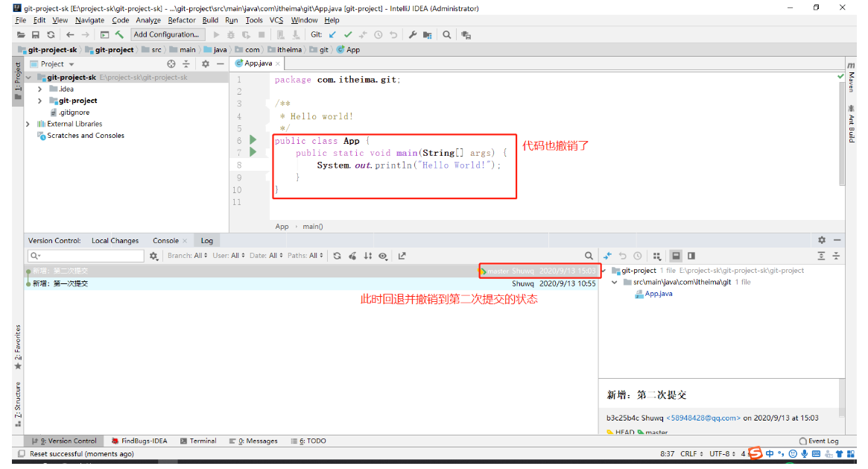
Task: Navigate back with the left arrow
Action: [70, 35]
